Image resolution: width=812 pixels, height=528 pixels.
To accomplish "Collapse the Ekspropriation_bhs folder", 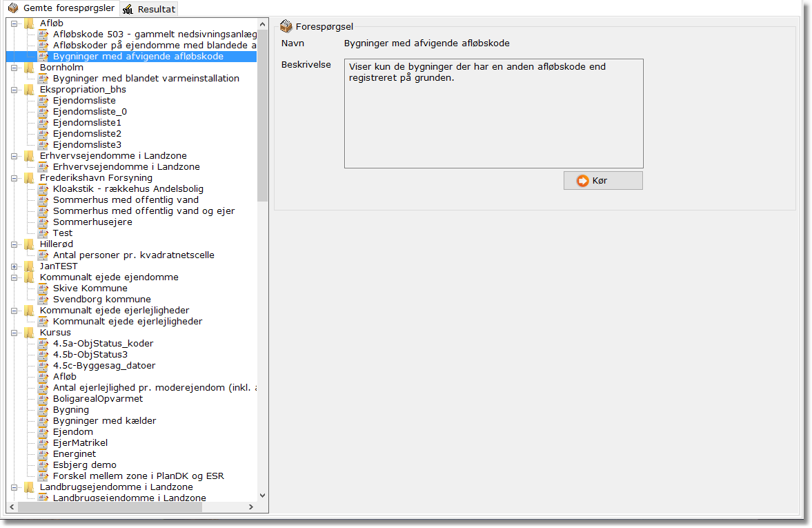I will (14, 90).
